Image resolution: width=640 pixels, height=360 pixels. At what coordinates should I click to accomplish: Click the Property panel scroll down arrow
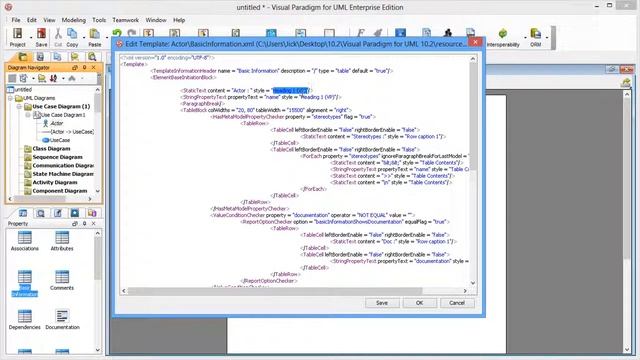pos(98,350)
